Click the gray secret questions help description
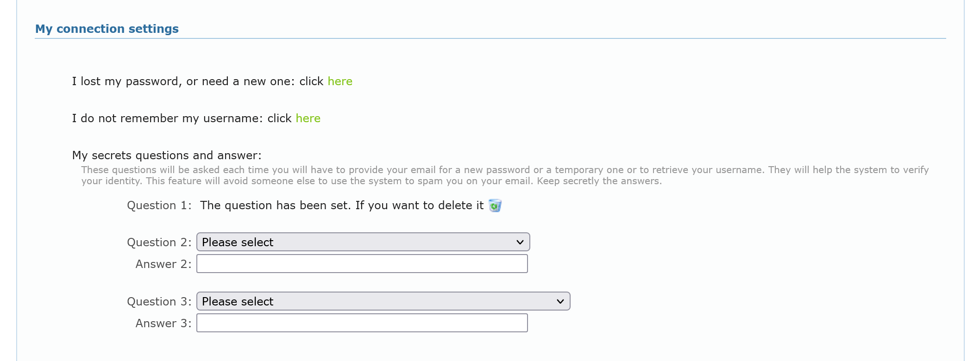Image resolution: width=980 pixels, height=361 pixels. [505, 175]
